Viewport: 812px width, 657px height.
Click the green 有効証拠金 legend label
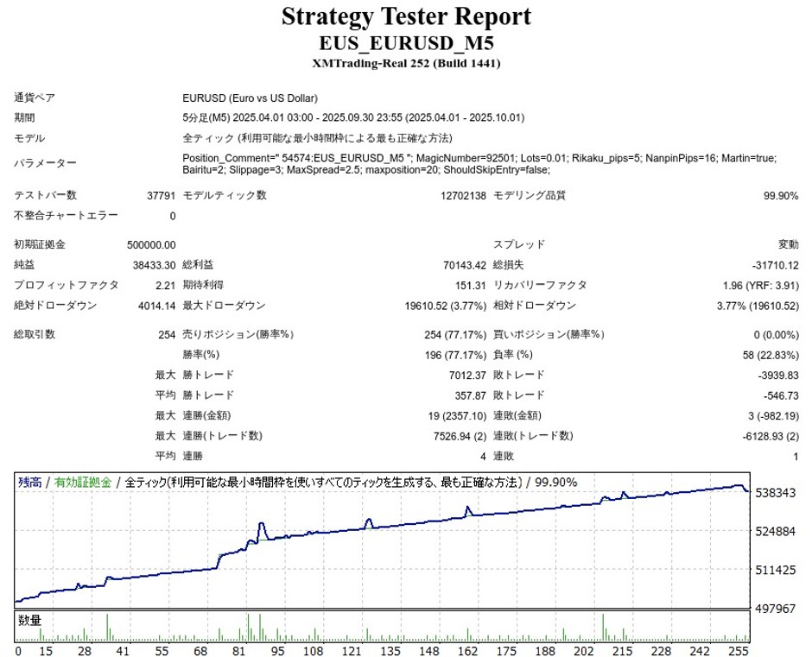point(83,483)
